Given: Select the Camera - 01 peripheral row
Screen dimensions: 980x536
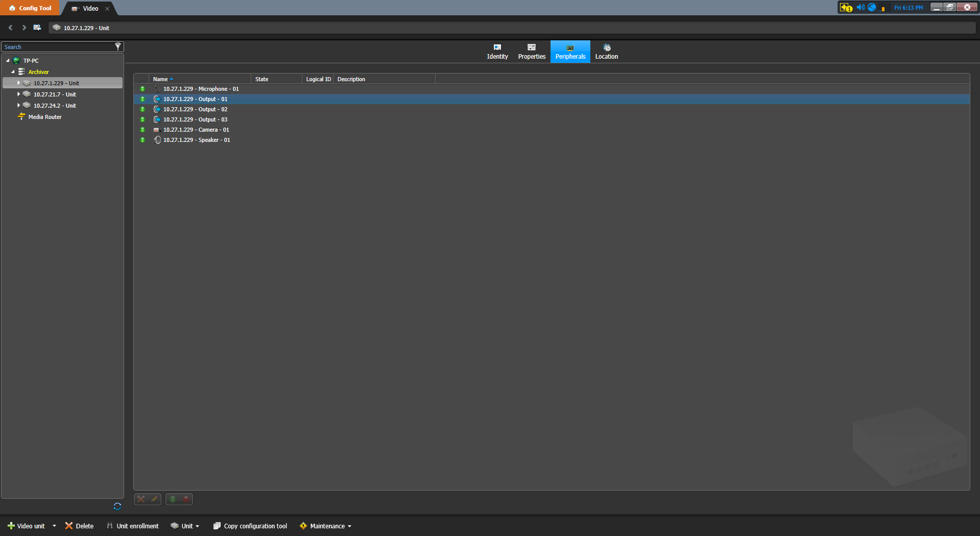Looking at the screenshot, I should [196, 130].
